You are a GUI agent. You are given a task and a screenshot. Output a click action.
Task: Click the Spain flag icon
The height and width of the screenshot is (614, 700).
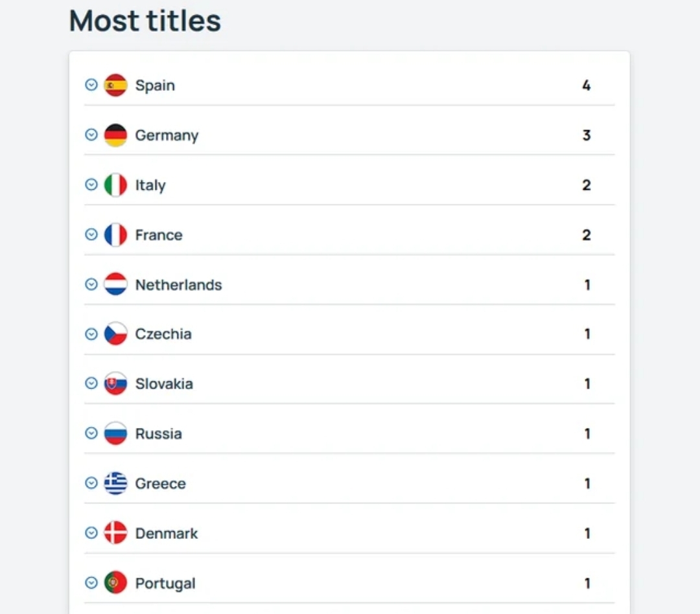point(115,85)
